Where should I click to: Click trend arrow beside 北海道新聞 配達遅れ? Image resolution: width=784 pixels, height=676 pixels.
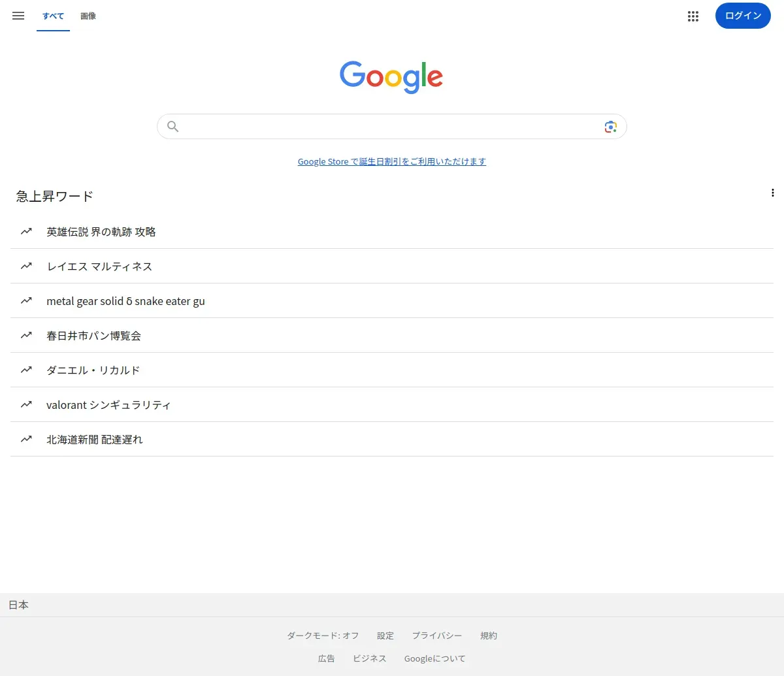(26, 439)
